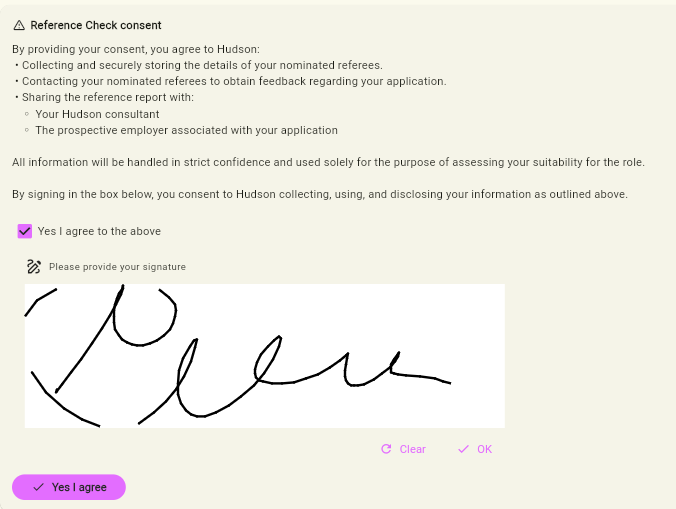The height and width of the screenshot is (509, 676).
Task: Clear the drawn signature
Action: 404,449
